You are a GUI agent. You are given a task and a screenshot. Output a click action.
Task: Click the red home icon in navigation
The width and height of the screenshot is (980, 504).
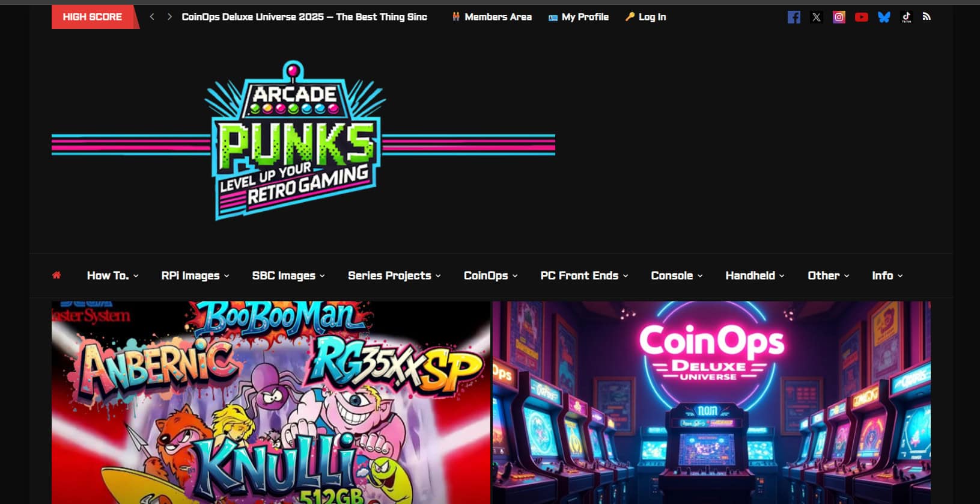click(56, 275)
